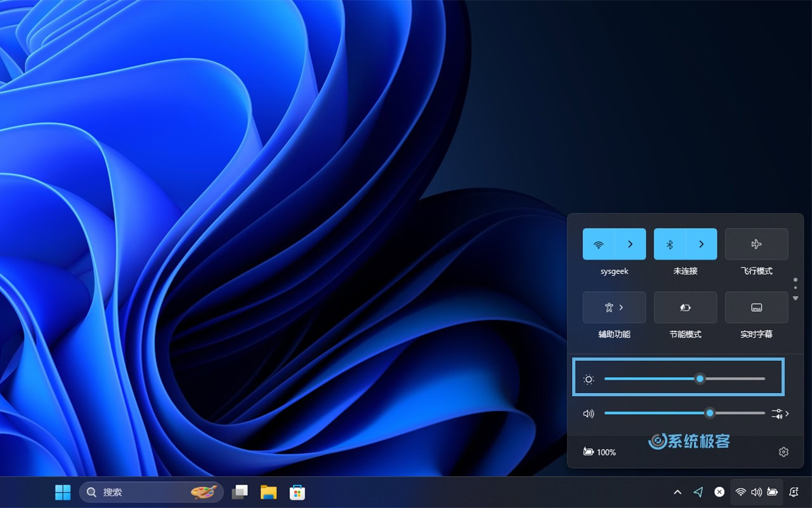This screenshot has width=812, height=508.
Task: Expand the Wi-Fi network list chevron
Action: click(x=631, y=244)
